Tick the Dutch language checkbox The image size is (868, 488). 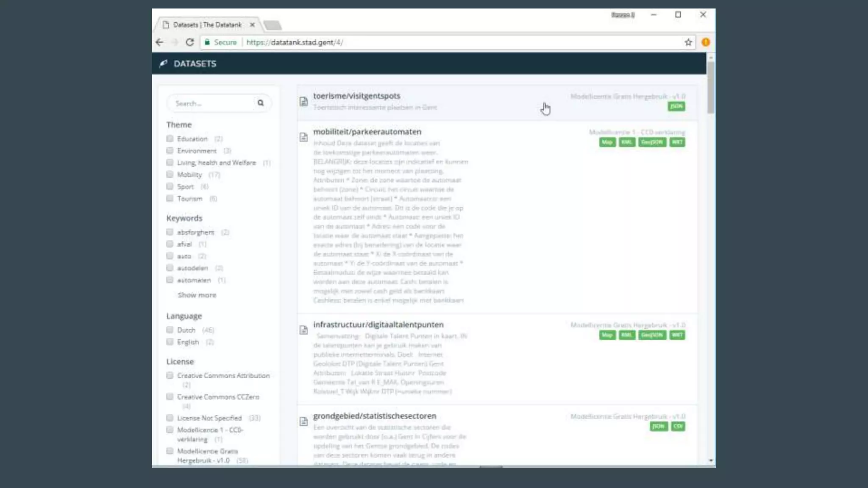pos(170,330)
